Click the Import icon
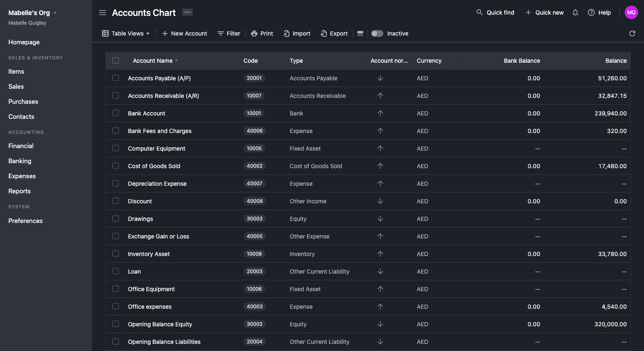This screenshot has width=644, height=351. 286,33
